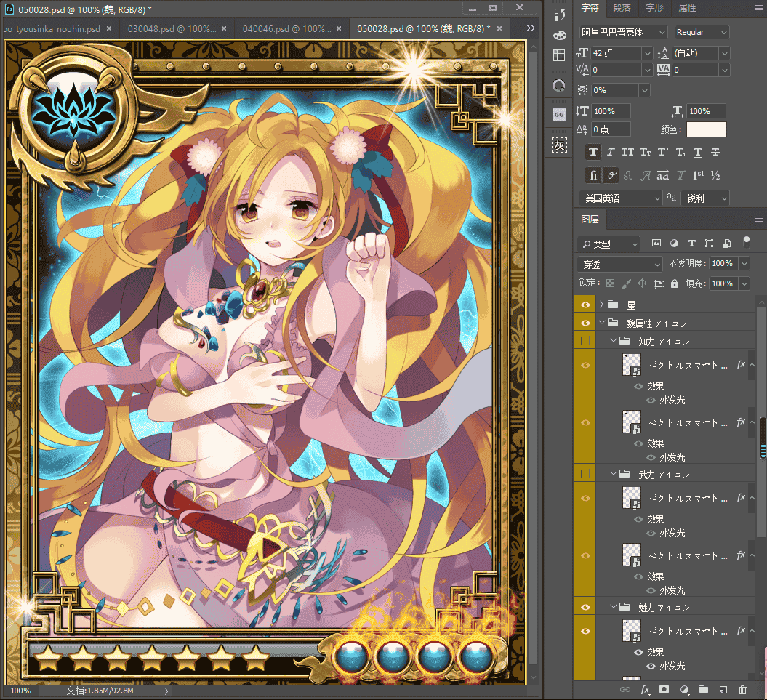Screen dimensions: 767x700
Task: Toggle standard ligatures (fi) button
Action: pyautogui.click(x=593, y=175)
